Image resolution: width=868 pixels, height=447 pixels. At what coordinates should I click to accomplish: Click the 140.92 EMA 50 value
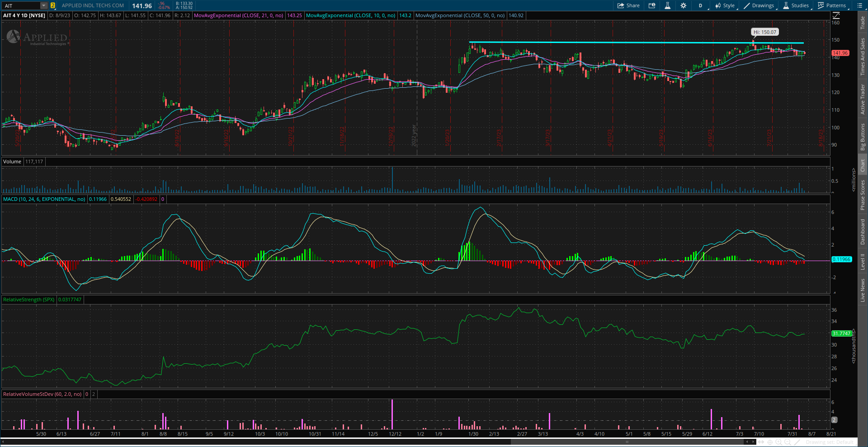tap(516, 15)
